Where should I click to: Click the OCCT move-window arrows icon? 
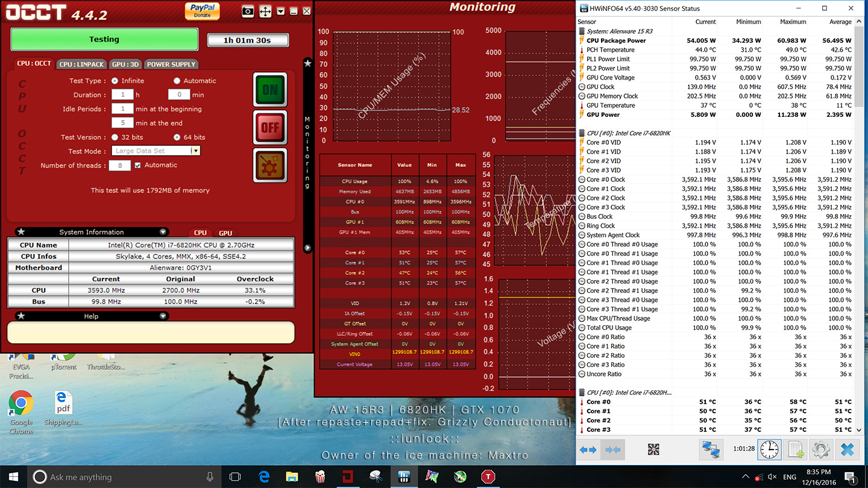click(x=265, y=11)
